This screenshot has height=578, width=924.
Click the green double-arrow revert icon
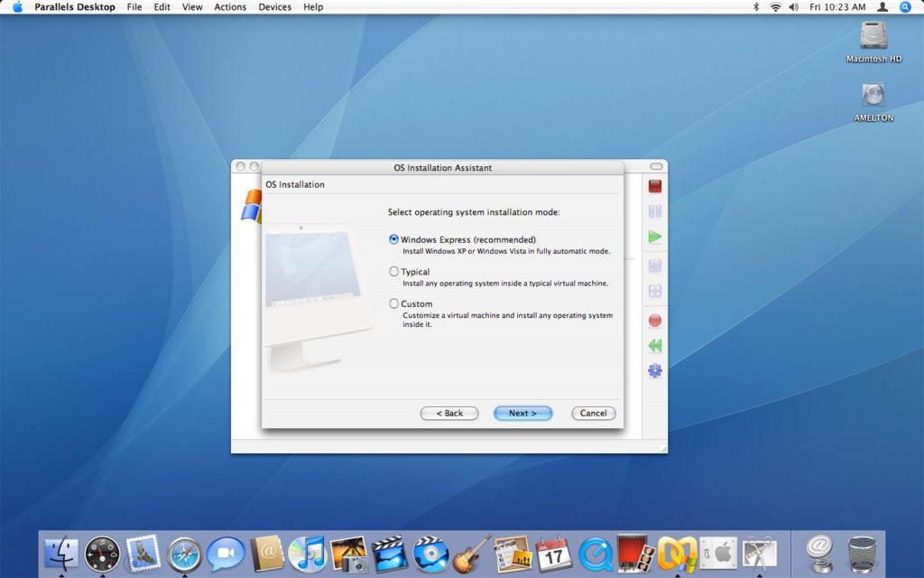pos(655,346)
